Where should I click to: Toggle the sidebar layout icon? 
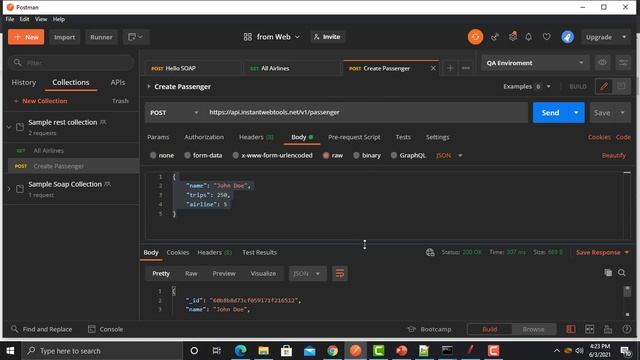click(571, 329)
